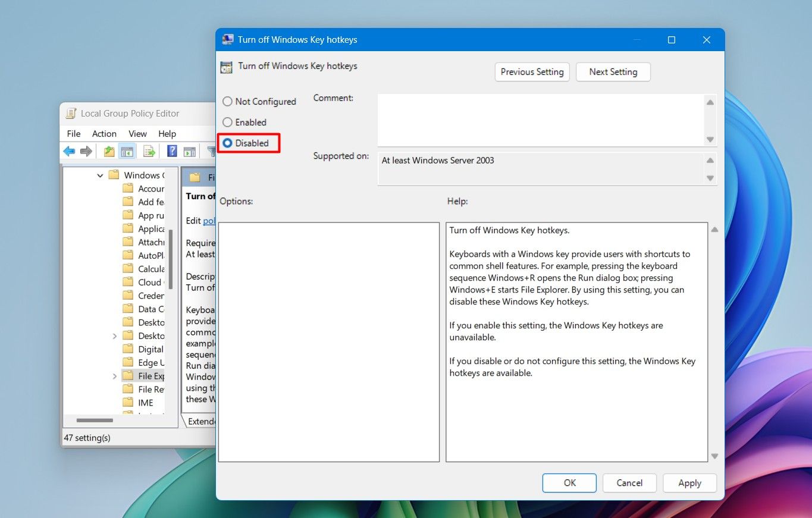
Task: Click inside the Options pane
Action: pos(329,342)
